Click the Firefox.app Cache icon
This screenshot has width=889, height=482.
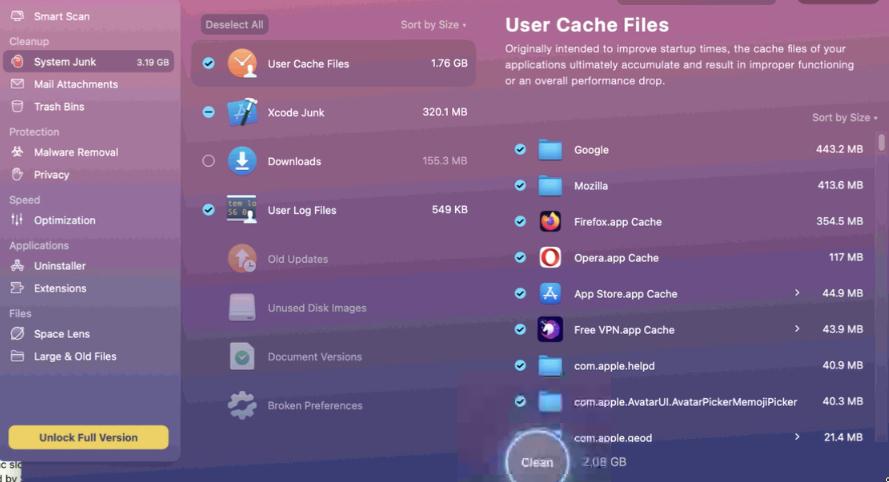coord(550,221)
